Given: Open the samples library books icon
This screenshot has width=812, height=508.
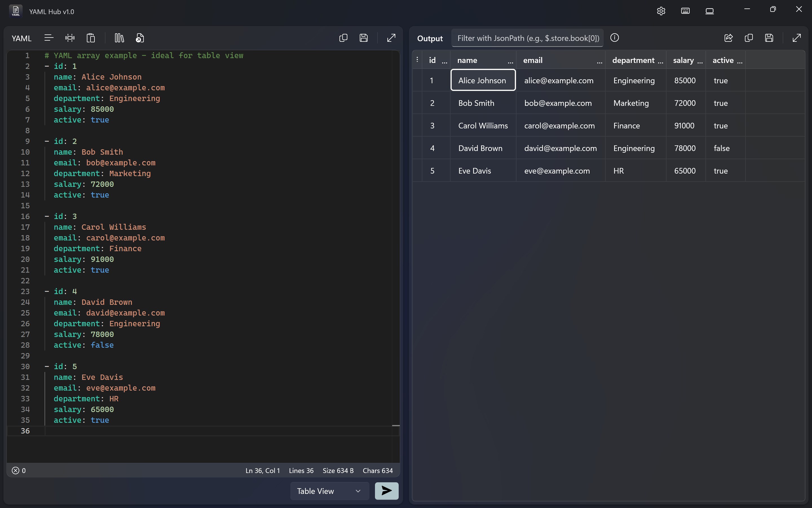Looking at the screenshot, I should [119, 38].
